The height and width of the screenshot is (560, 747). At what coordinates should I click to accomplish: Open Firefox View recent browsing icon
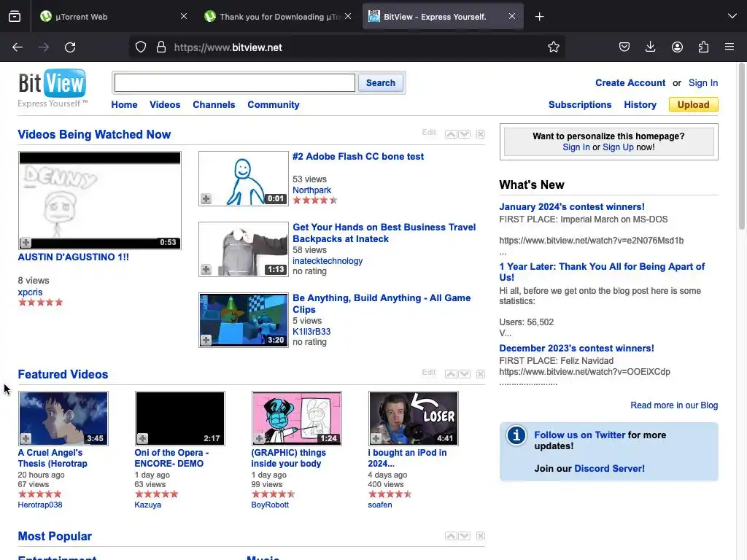pyautogui.click(x=15, y=17)
